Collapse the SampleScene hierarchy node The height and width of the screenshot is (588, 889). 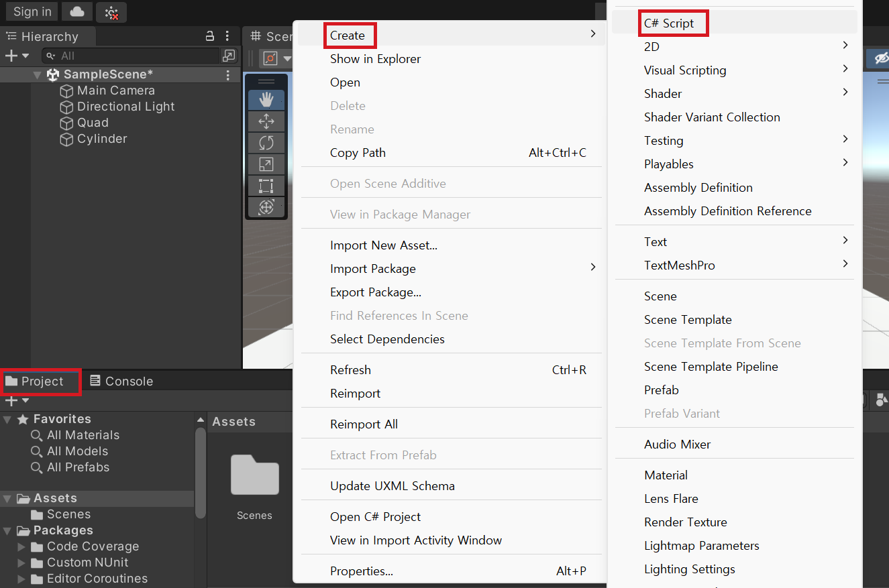tap(38, 74)
